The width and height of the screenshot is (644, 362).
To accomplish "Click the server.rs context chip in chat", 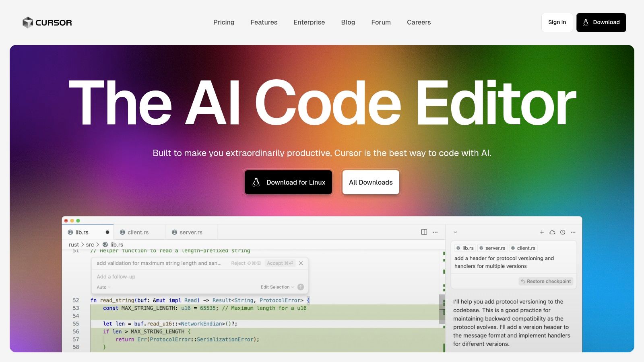I will pyautogui.click(x=492, y=248).
